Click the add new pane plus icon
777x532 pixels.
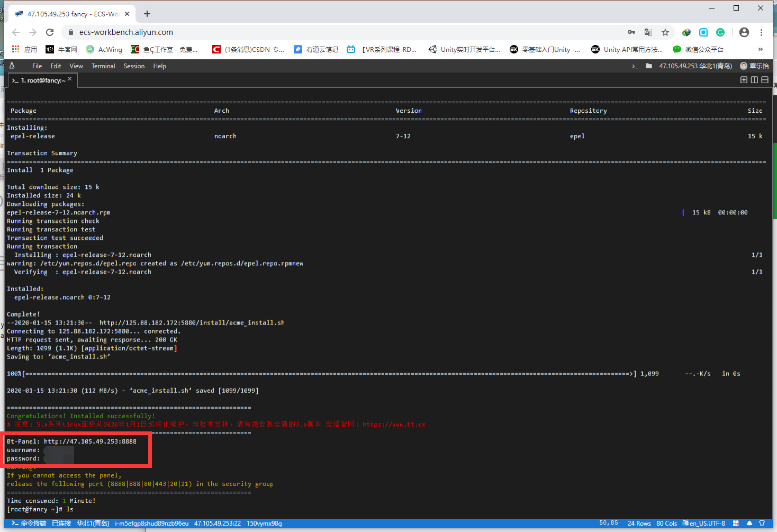pyautogui.click(x=744, y=80)
